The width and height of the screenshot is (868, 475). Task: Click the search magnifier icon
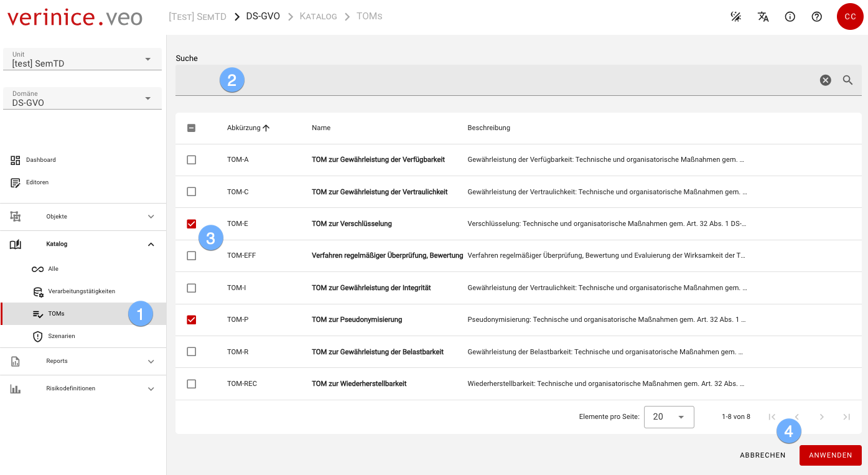click(x=847, y=80)
